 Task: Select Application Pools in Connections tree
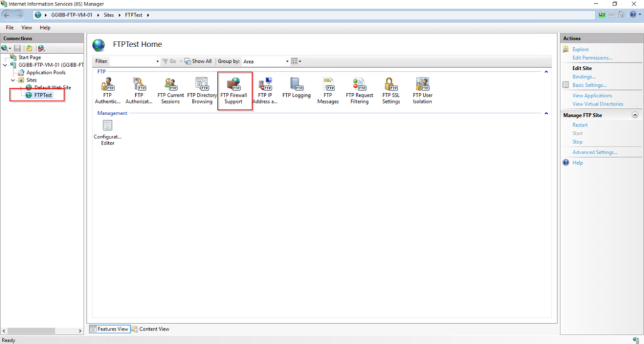[x=45, y=73]
